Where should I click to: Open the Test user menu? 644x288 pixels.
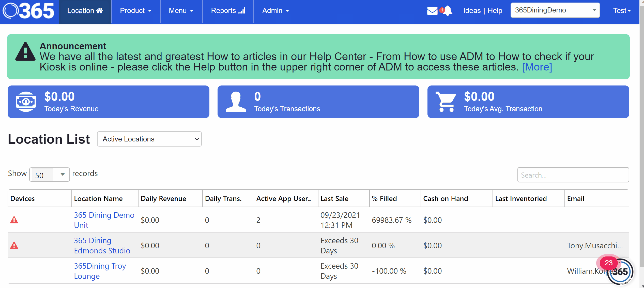pos(622,11)
